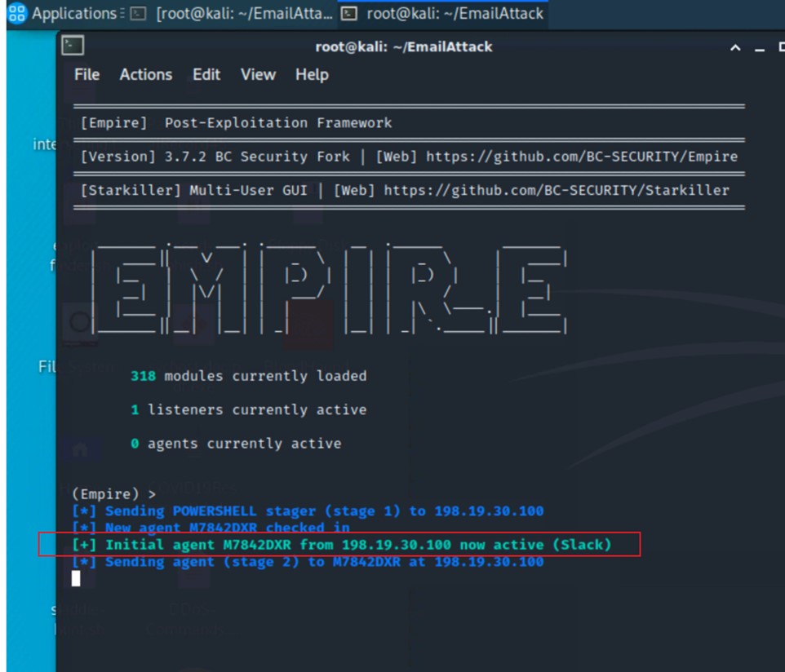
Task: Click terminal icon of active taskbar entry
Action: tap(349, 14)
